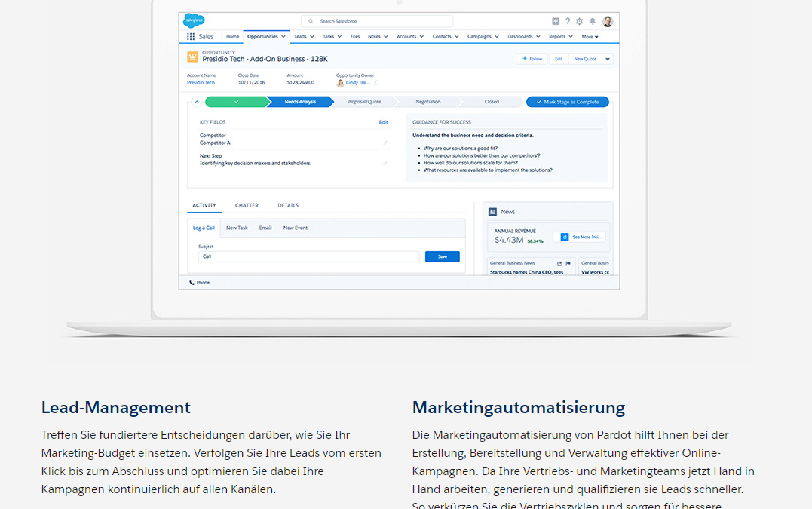Open the App Launcher grid icon

click(x=191, y=37)
